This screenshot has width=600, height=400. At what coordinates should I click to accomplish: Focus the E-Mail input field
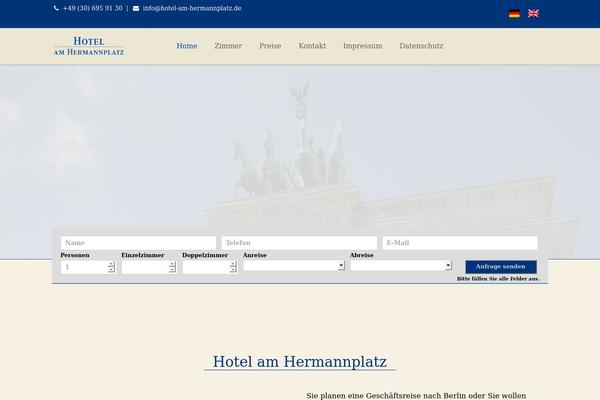460,243
